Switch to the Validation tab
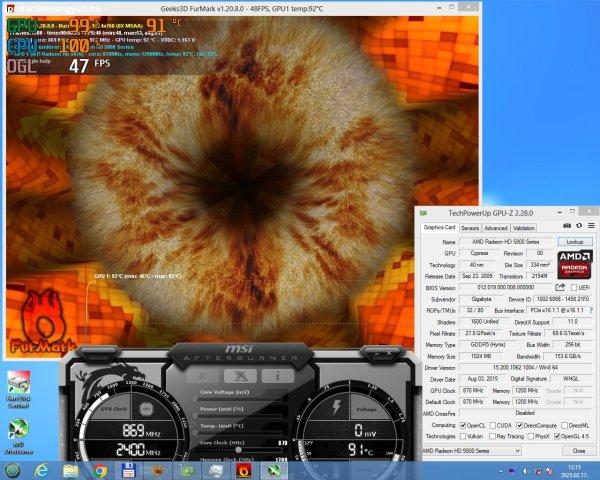 point(524,228)
